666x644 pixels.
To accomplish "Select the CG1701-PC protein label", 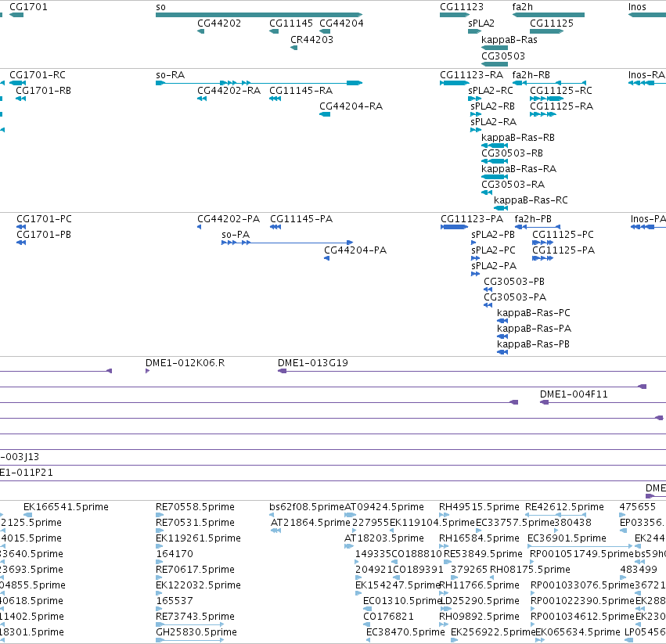I will tap(44, 219).
